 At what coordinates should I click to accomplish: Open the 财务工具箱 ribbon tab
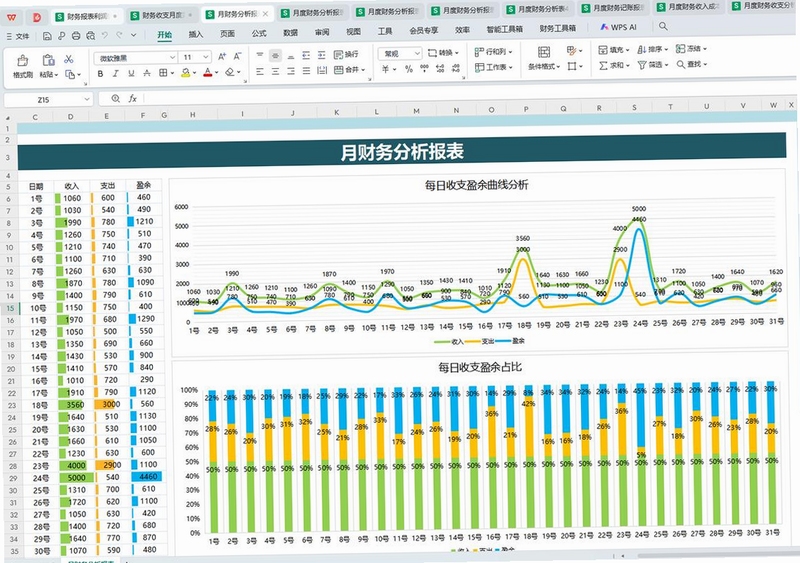[558, 29]
